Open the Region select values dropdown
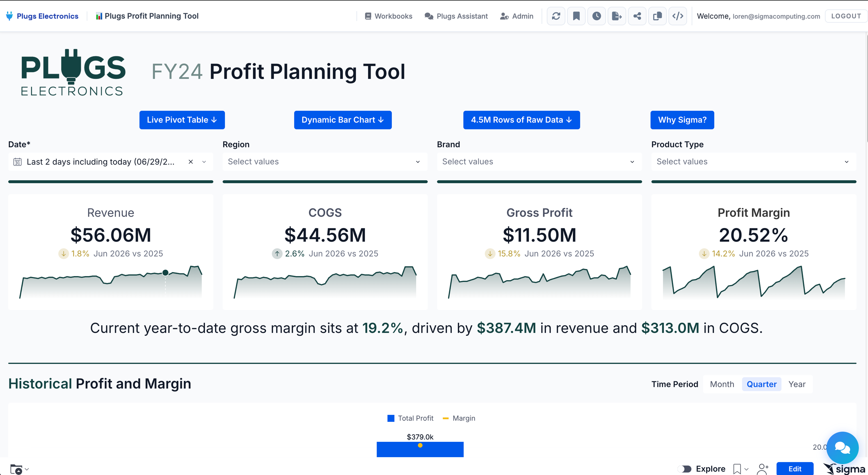The width and height of the screenshot is (868, 475). (x=325, y=162)
